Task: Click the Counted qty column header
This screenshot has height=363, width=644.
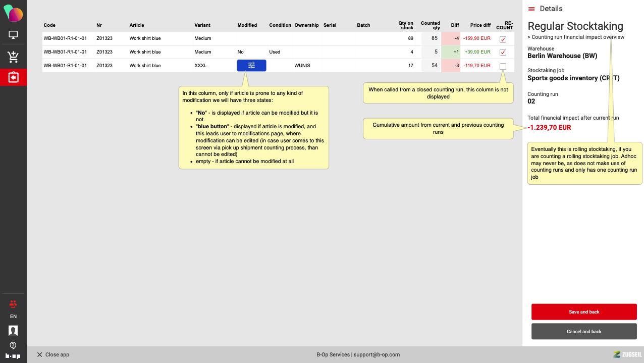Action: pos(431,25)
